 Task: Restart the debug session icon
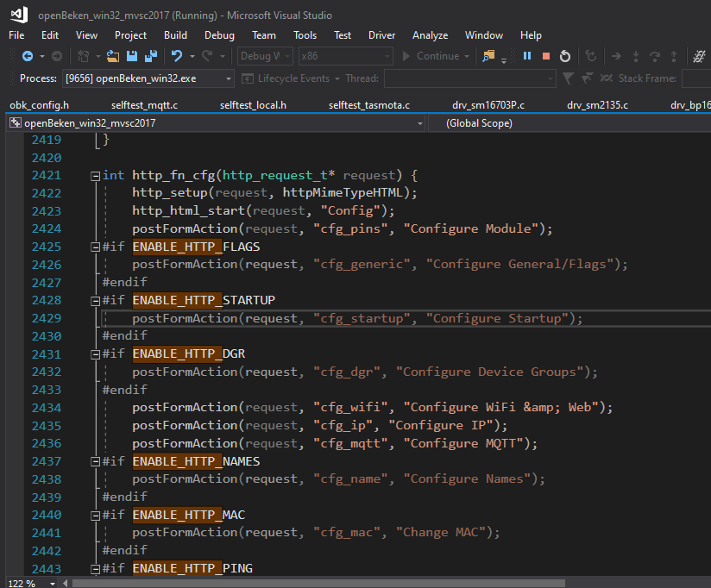pos(565,56)
